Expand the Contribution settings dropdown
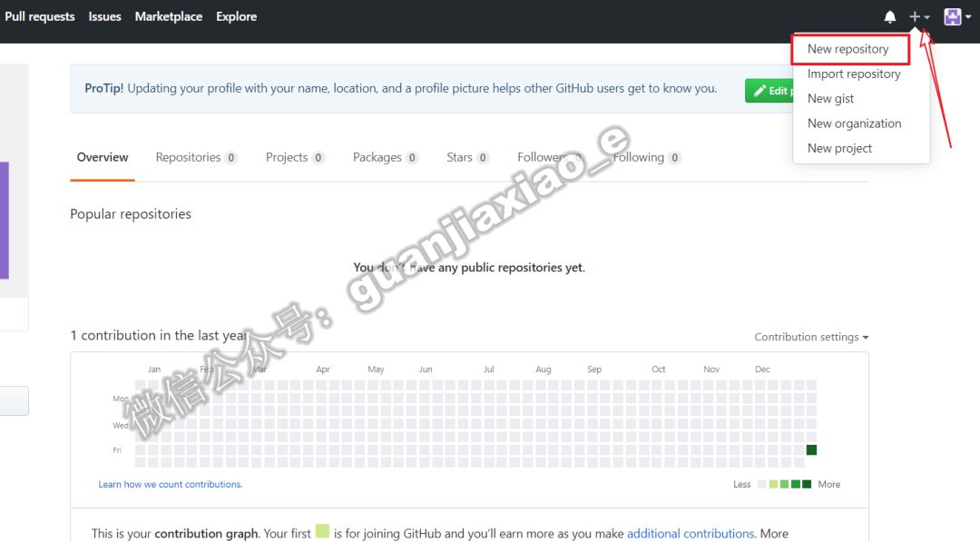Viewport: 980px width, 542px height. pos(811,337)
